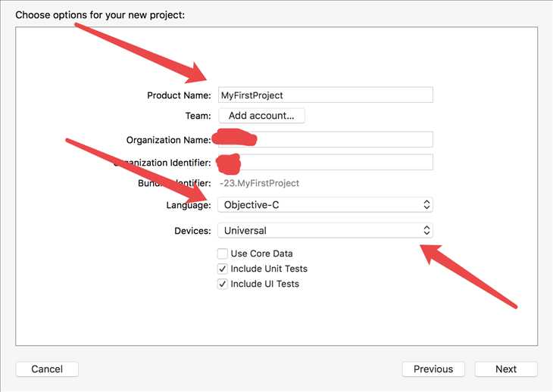Uncheck the Include Unit Tests checkbox
This screenshot has height=392, width=553.
pyautogui.click(x=222, y=269)
